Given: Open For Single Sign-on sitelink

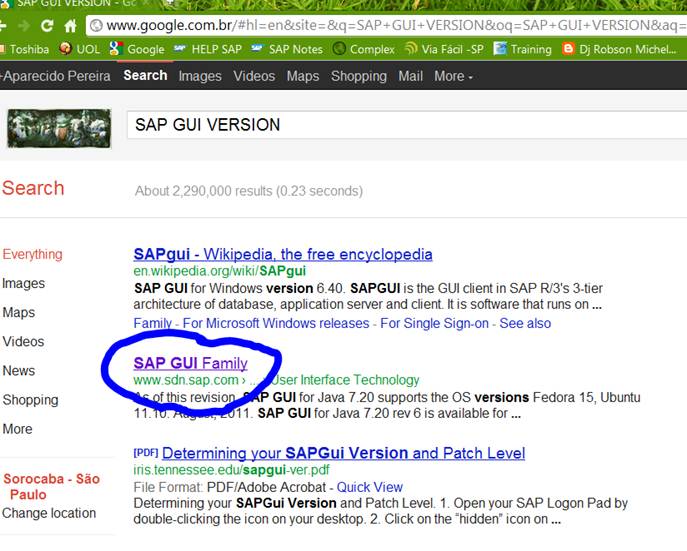Looking at the screenshot, I should pos(434,323).
